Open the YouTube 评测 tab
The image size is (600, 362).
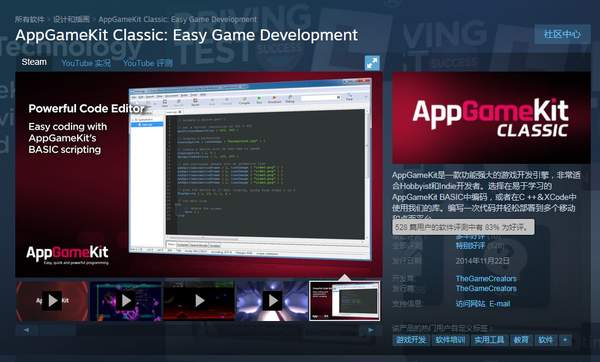[148, 63]
